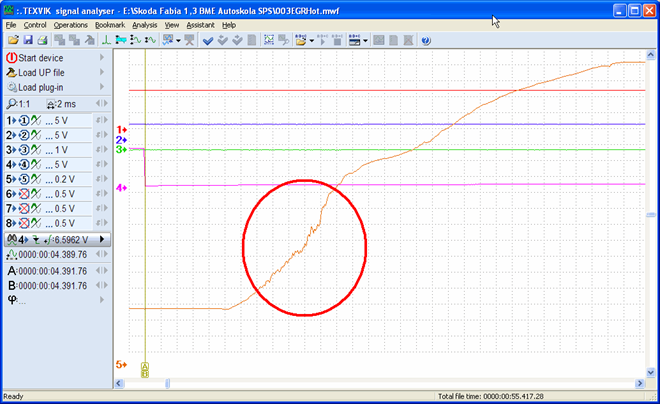Click the magnifier zoom 1:1 icon

(x=12, y=104)
